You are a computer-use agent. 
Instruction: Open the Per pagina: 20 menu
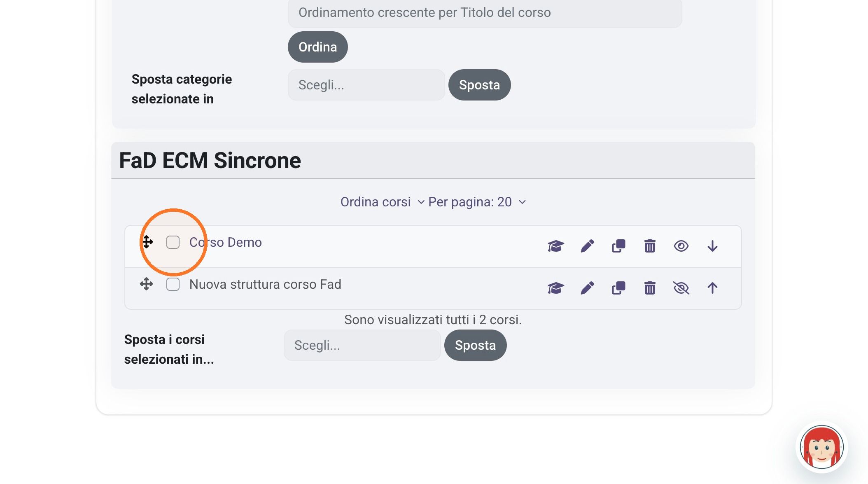point(477,202)
